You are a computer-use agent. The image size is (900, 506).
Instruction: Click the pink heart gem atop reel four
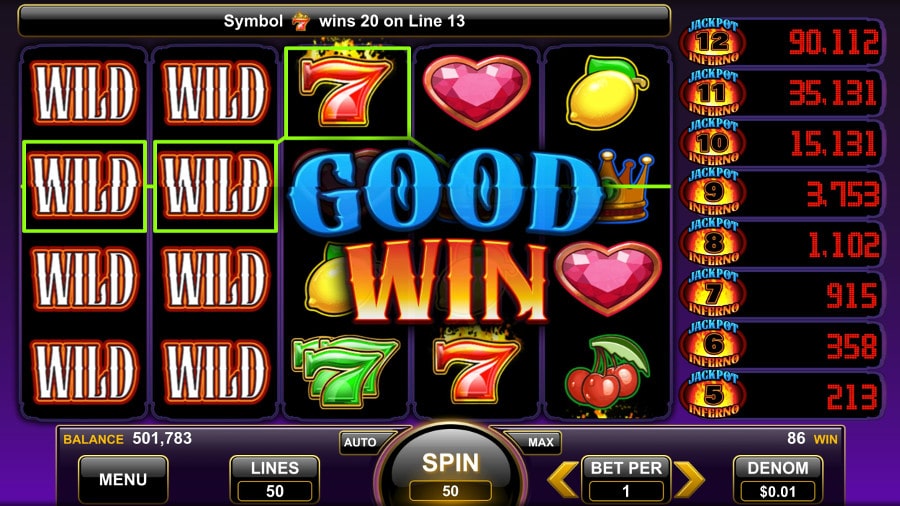[476, 91]
